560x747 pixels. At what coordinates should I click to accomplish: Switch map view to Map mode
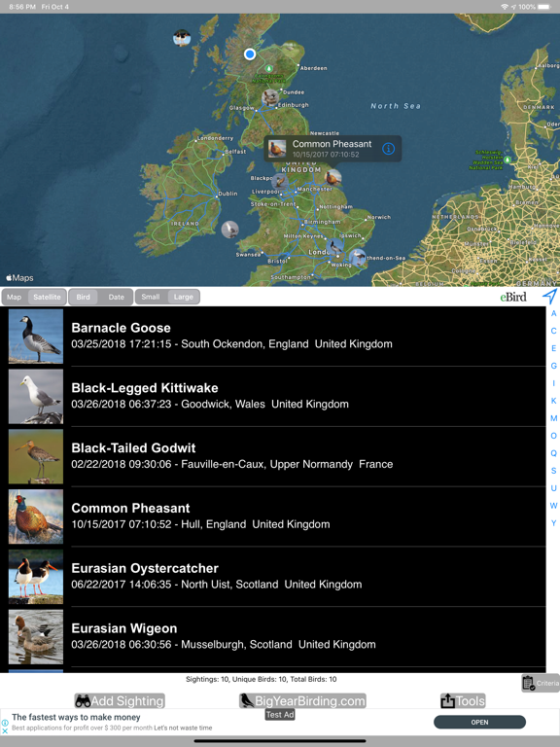point(15,297)
